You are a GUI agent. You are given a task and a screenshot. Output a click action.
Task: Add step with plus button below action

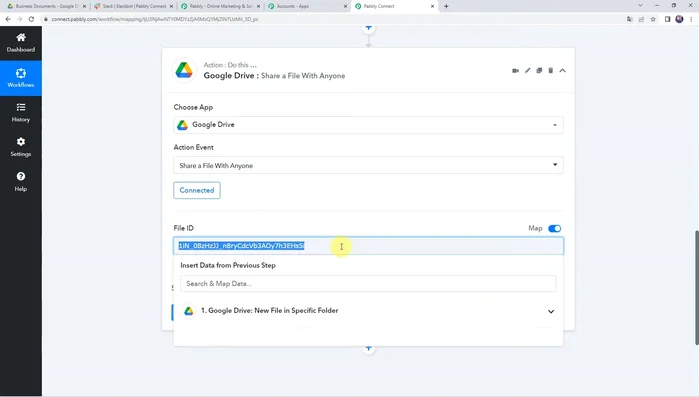(x=368, y=348)
